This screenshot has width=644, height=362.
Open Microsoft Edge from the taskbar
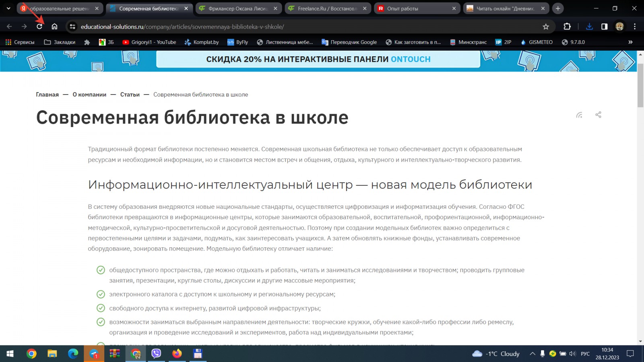pos(73,354)
